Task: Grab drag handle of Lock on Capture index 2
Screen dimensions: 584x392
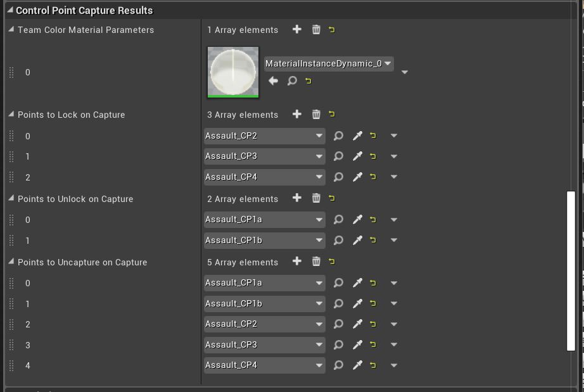Action: click(11, 177)
